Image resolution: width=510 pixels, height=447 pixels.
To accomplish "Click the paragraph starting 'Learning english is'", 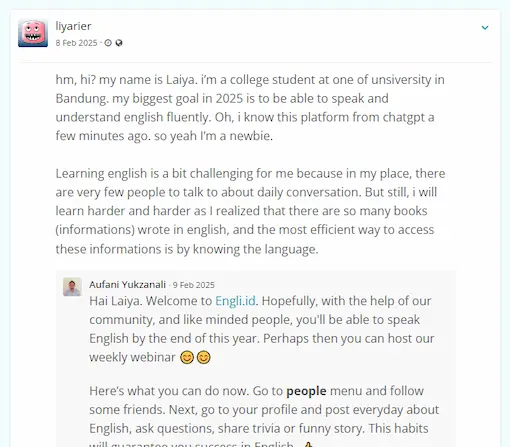I will [250, 211].
